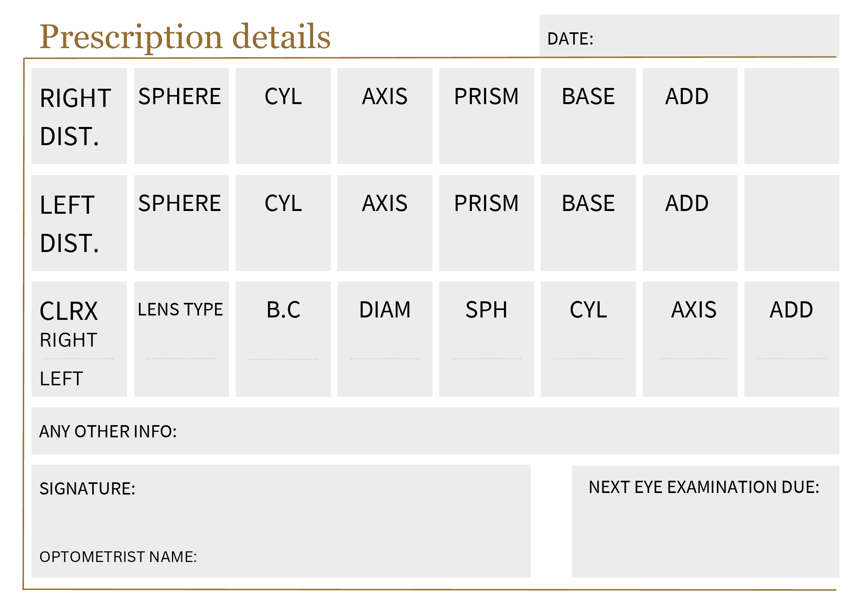Screen dimensions: 867x616
Task: Click the RIGHT DIST. PRISM box
Action: (x=487, y=116)
